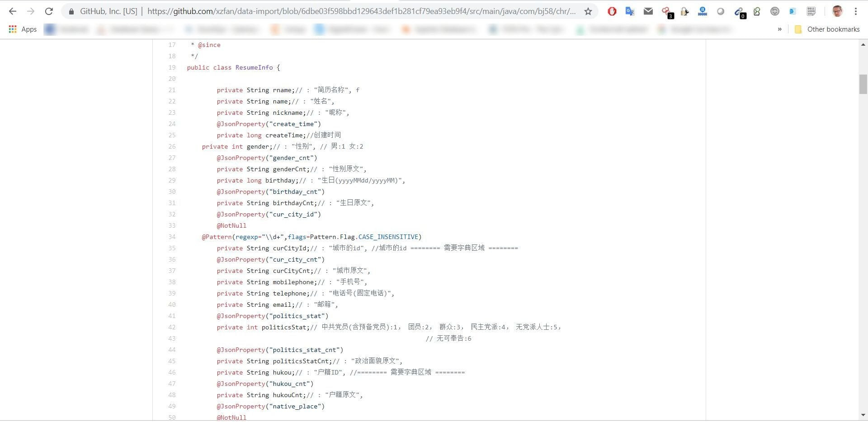The width and height of the screenshot is (868, 422).
Task: Open the red extension with badge 3
Action: coord(666,12)
